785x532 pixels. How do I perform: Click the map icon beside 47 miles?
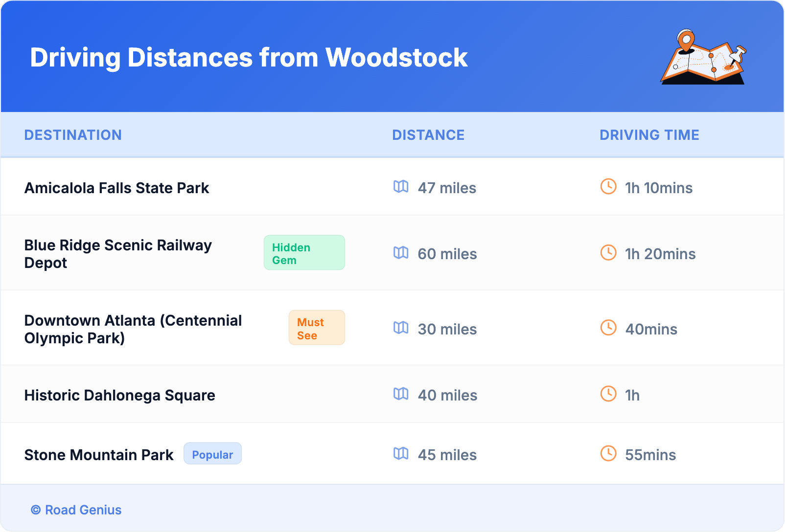click(401, 187)
